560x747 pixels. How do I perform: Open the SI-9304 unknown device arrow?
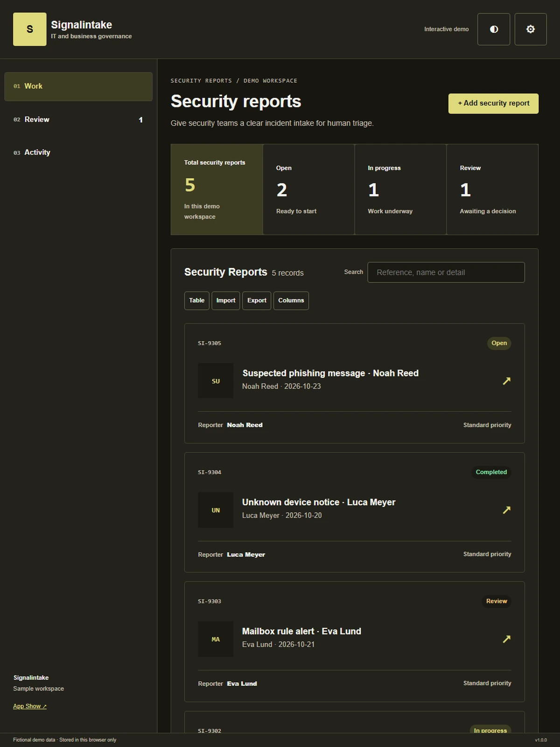pyautogui.click(x=506, y=510)
